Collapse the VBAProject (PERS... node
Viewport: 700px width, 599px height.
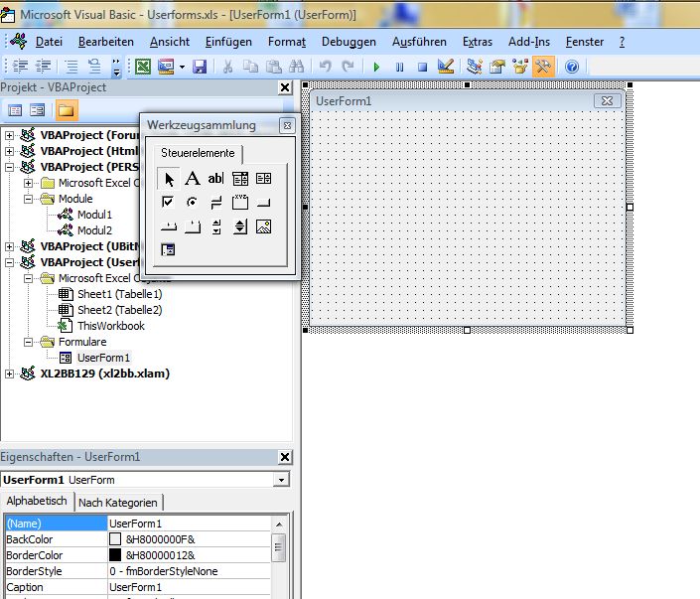[x=9, y=167]
